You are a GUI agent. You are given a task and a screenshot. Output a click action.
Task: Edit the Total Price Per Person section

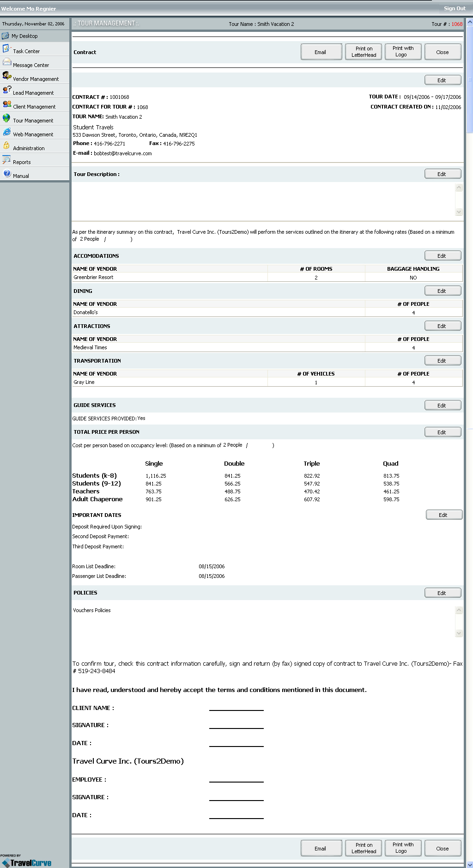click(x=442, y=432)
